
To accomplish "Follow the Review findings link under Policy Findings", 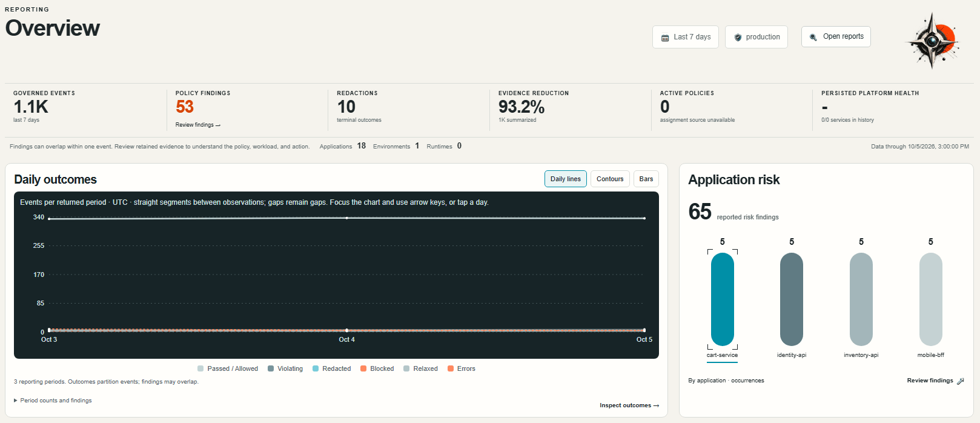I will pyautogui.click(x=198, y=125).
